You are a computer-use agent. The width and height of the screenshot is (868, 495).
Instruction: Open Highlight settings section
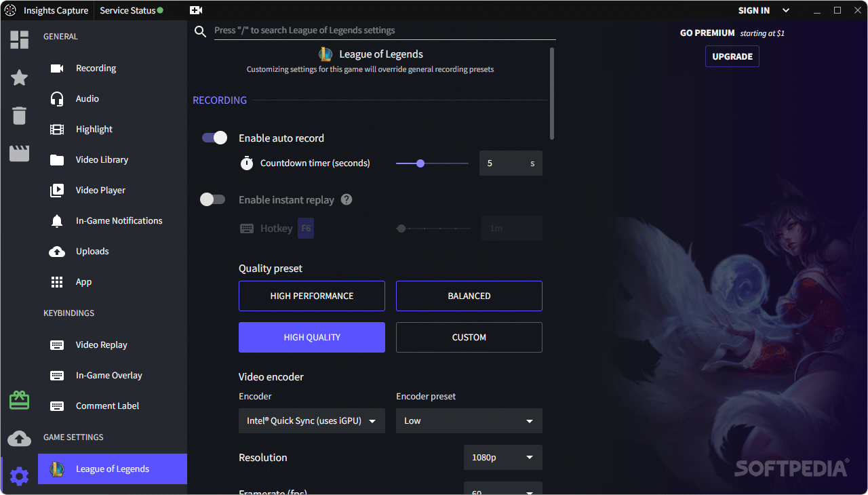click(x=113, y=130)
